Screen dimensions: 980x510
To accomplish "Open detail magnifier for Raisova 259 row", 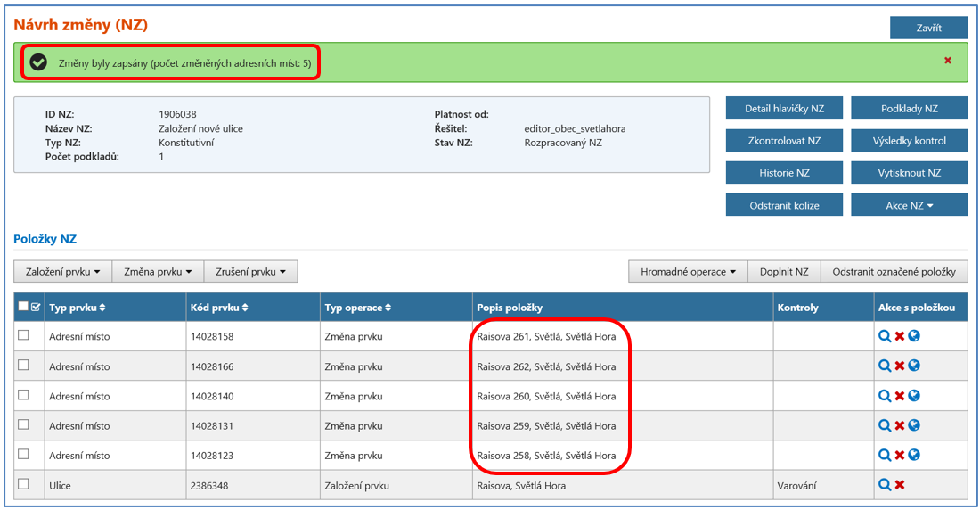I will point(884,425).
